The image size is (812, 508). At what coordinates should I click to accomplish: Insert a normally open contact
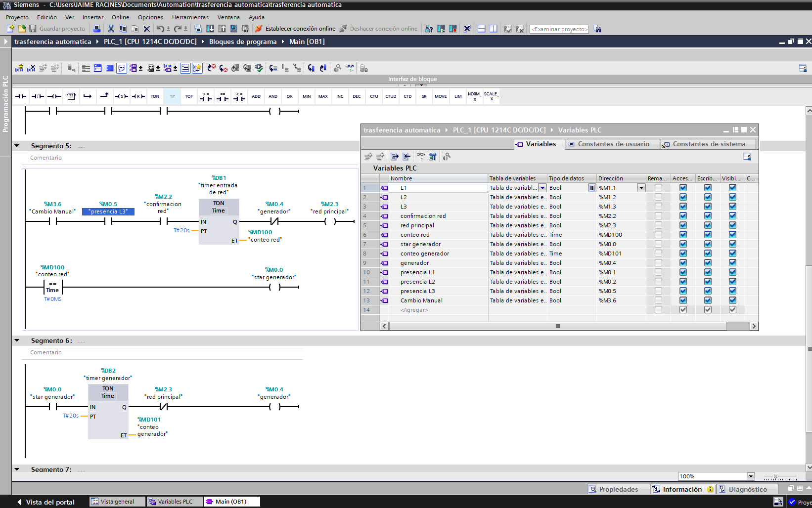tap(21, 96)
